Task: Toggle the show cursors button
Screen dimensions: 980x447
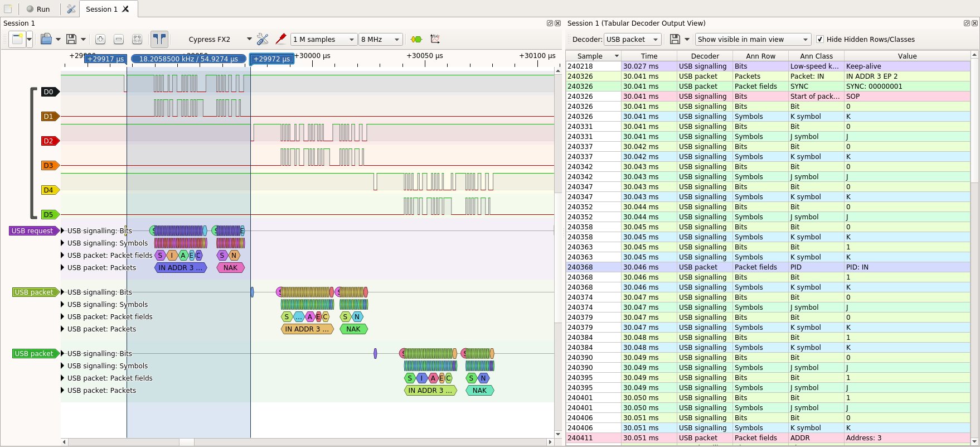Action: pos(159,39)
